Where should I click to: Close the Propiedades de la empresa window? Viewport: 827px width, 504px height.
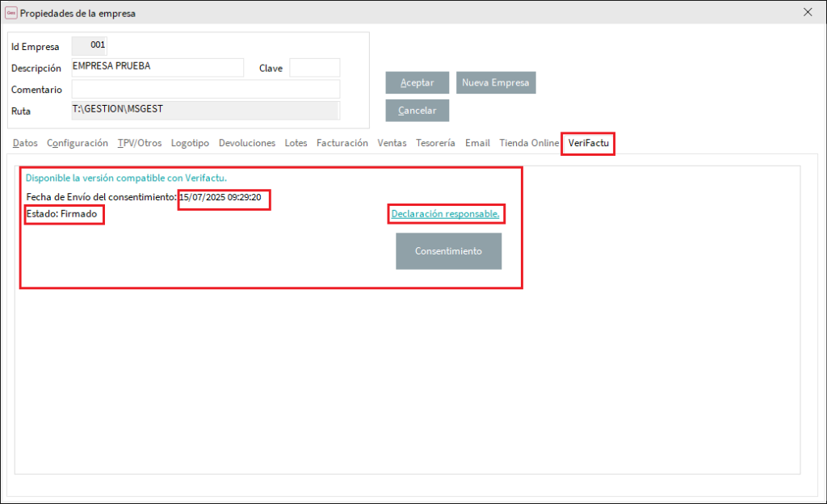(808, 12)
